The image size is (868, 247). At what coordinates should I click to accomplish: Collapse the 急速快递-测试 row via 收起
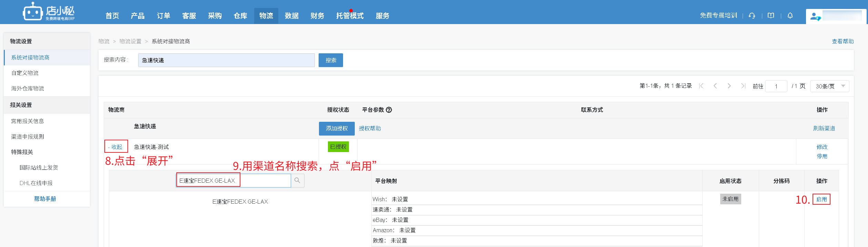pyautogui.click(x=116, y=147)
